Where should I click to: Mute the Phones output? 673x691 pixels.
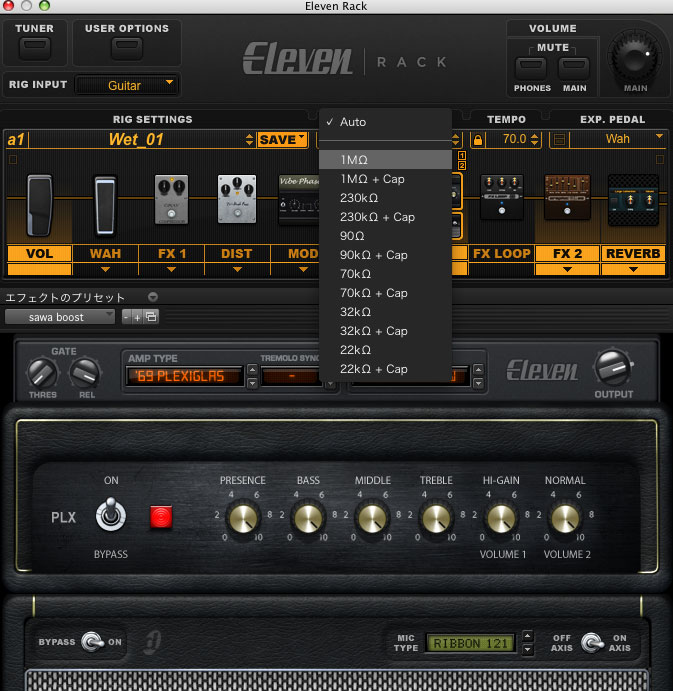[531, 67]
